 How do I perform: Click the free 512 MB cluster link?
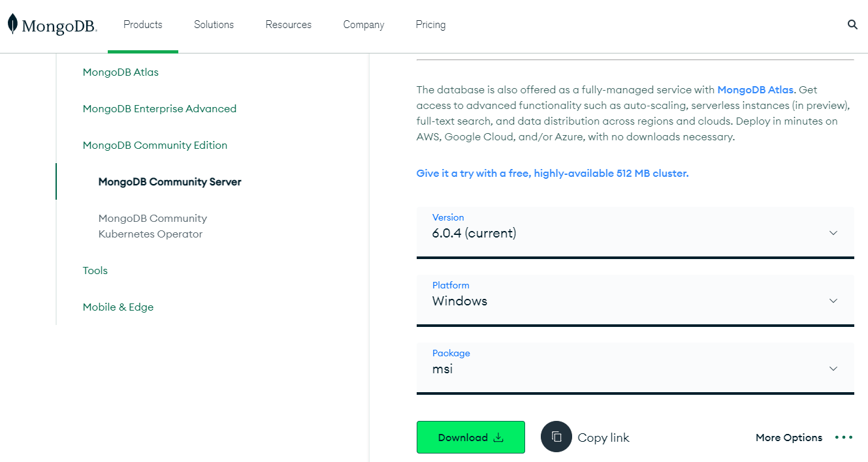click(x=553, y=173)
